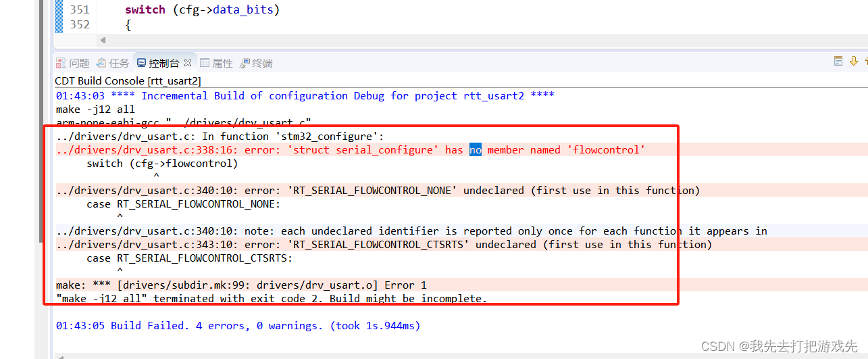Click the 属性 tab icon
Image resolution: width=868 pixels, height=359 pixels.
(205, 63)
